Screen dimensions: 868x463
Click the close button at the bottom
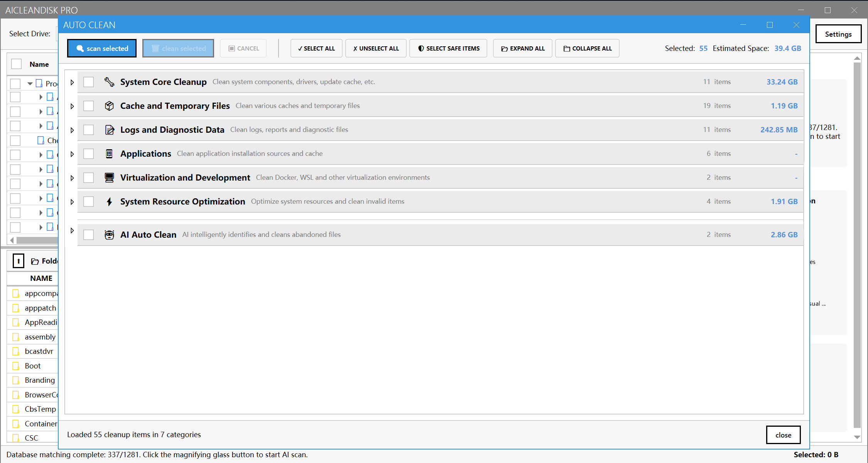[x=783, y=434]
